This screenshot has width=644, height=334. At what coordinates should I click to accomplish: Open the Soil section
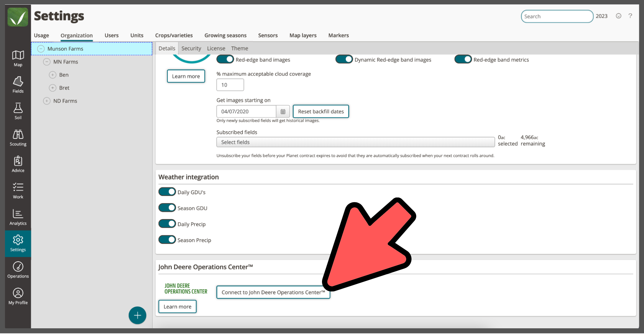point(18,111)
